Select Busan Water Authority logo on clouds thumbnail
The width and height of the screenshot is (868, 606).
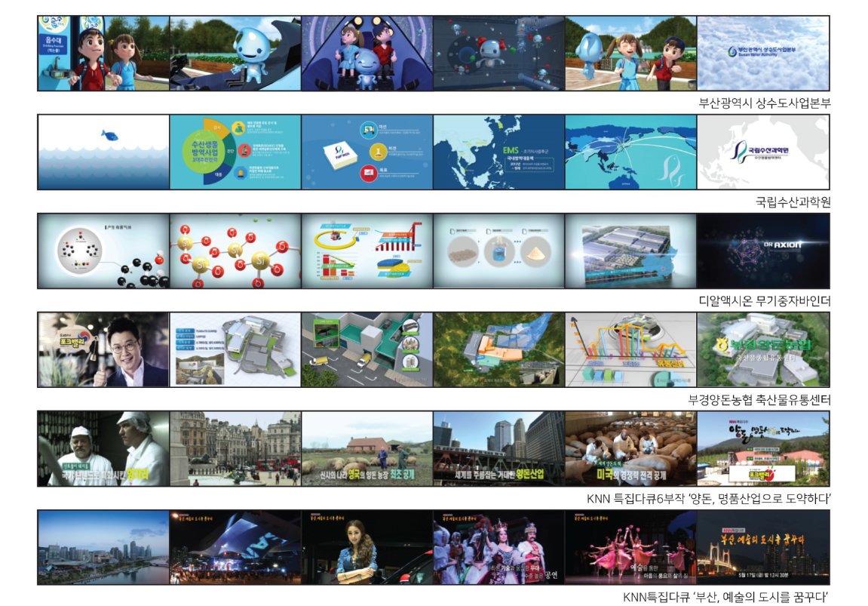pyautogui.click(x=763, y=53)
